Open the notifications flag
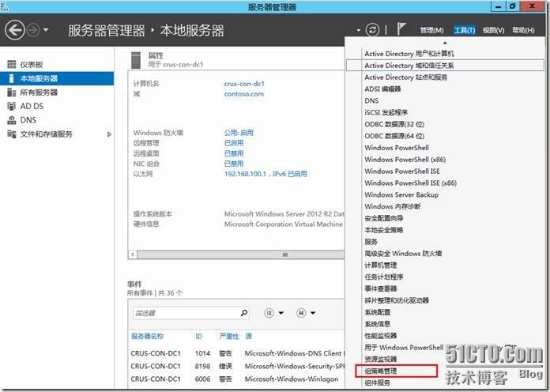This screenshot has height=392, width=550. click(401, 29)
